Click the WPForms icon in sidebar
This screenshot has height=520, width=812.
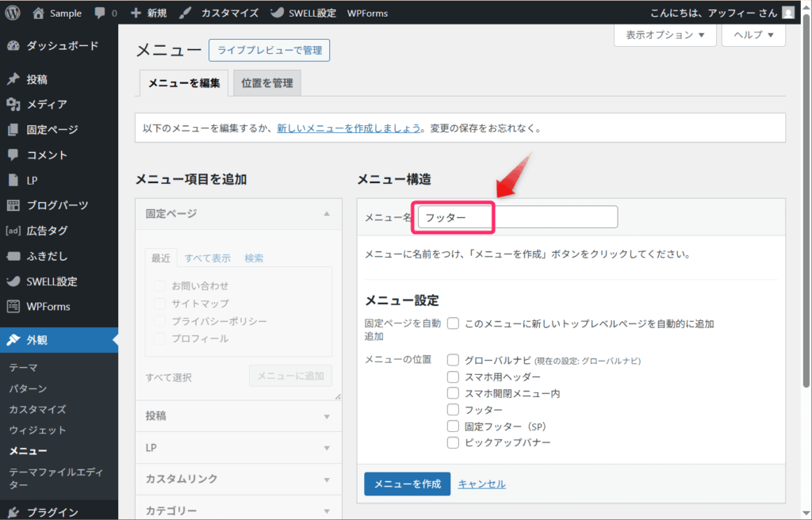coord(13,307)
